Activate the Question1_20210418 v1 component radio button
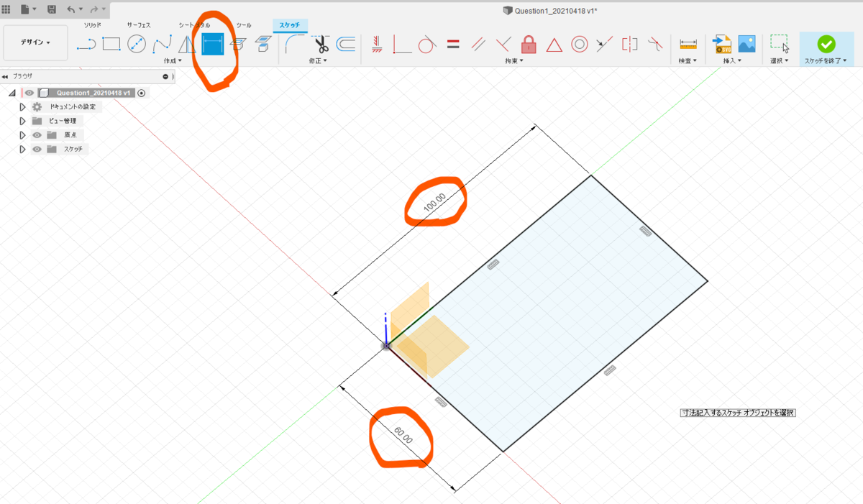This screenshot has height=504, width=863. coord(142,93)
